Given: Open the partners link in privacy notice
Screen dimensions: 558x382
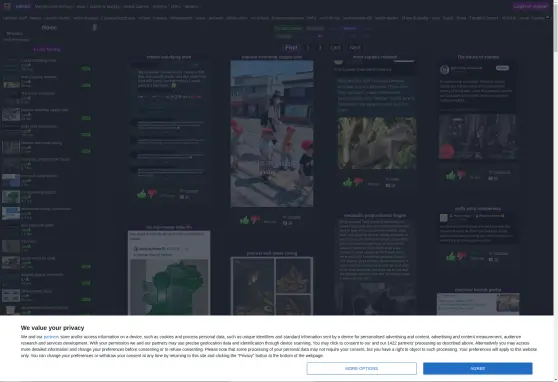Looking at the screenshot, I should [51, 337].
